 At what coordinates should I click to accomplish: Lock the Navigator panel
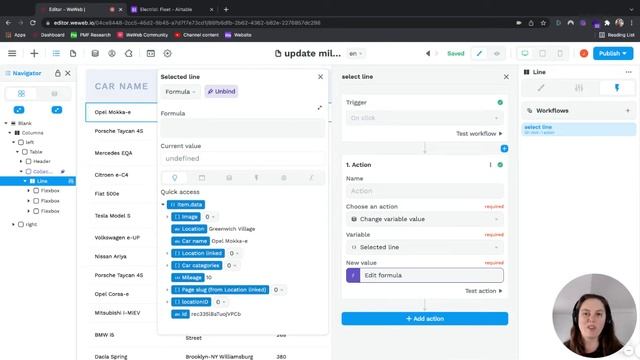[58, 73]
